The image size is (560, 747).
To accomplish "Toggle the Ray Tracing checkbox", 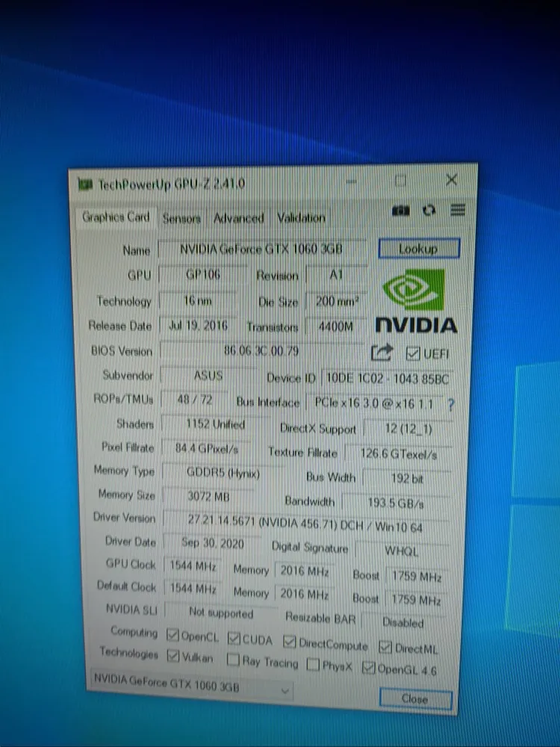I will 233,660.
